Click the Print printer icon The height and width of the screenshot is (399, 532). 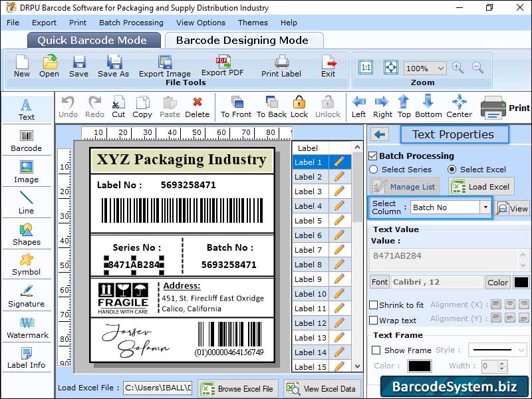click(493, 108)
